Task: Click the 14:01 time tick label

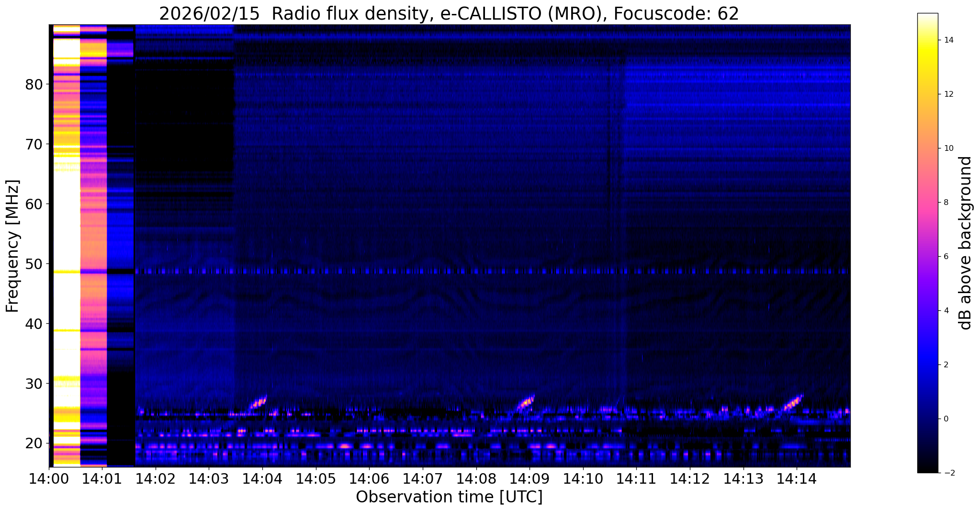Action: (102, 479)
